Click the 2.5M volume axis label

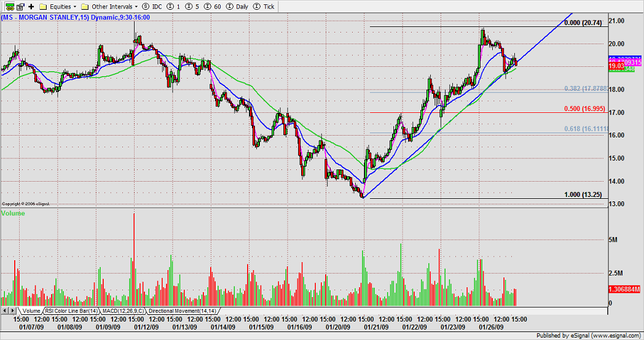pos(616,273)
